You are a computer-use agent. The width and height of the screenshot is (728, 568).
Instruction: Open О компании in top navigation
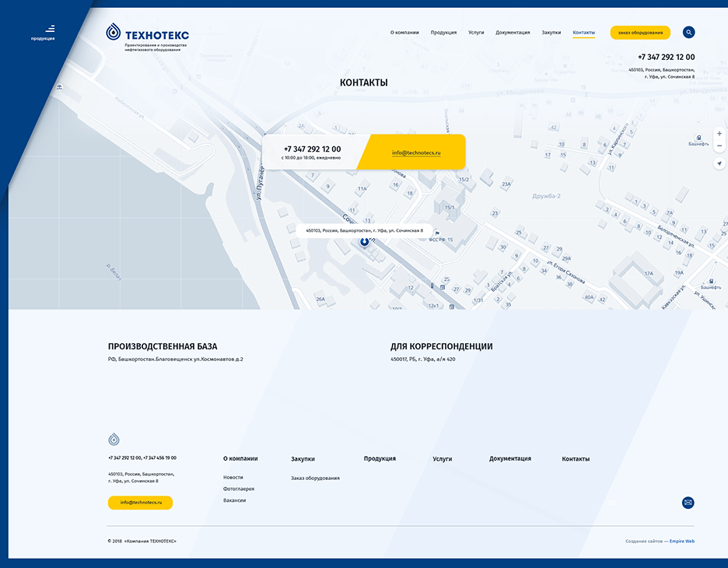pyautogui.click(x=404, y=33)
